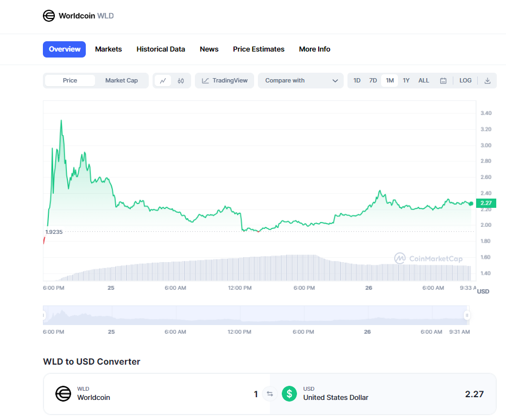Click the chart's last price dot
Screen dimensions: 506x420
pyautogui.click(x=471, y=203)
